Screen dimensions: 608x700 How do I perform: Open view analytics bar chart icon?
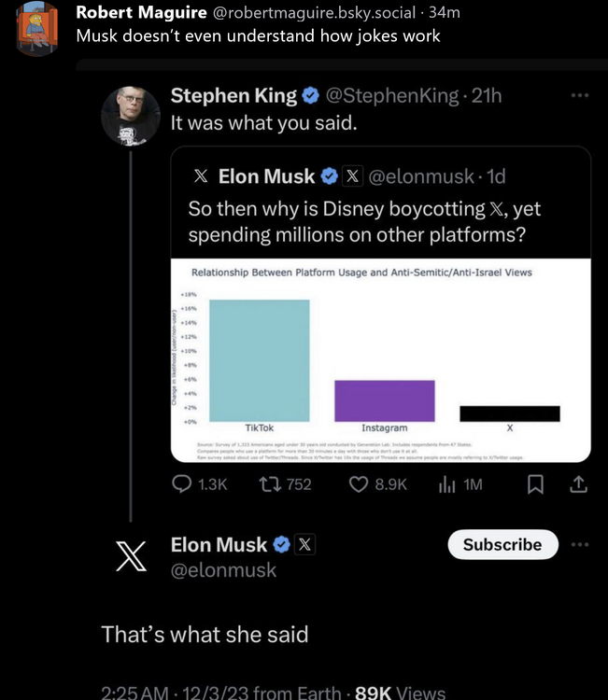click(446, 483)
